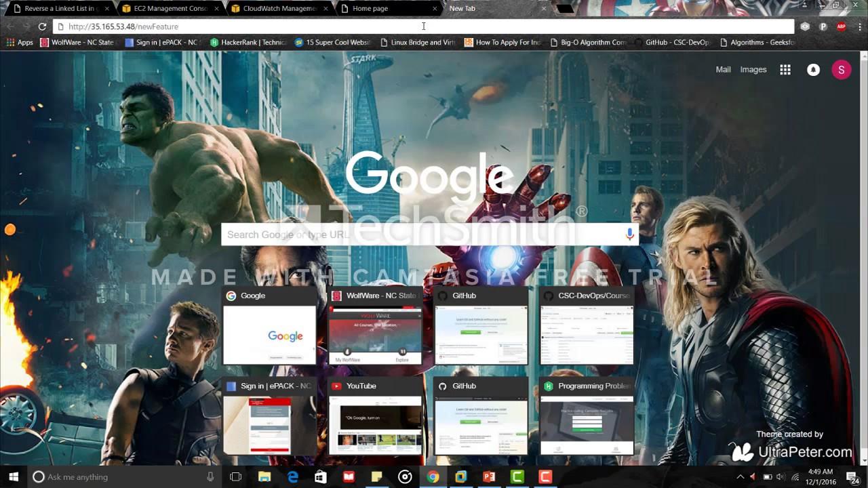Open Google notifications bell
The height and width of the screenshot is (488, 868).
813,70
